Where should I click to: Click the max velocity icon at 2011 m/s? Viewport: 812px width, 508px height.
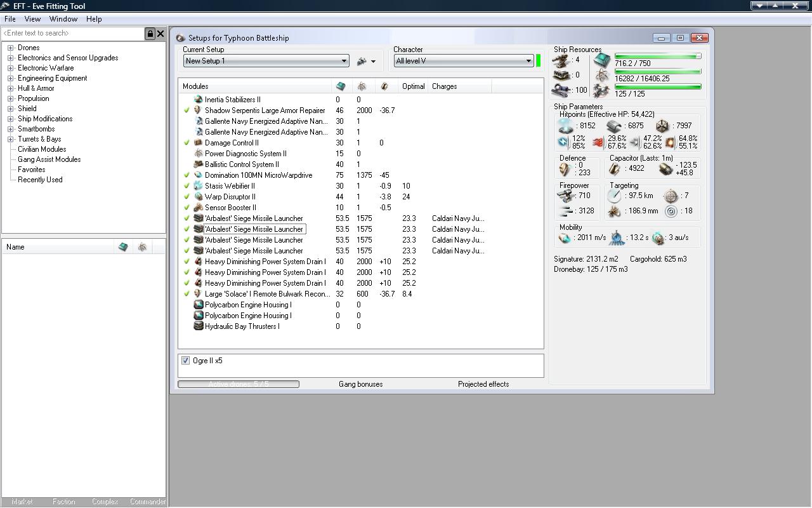[564, 238]
